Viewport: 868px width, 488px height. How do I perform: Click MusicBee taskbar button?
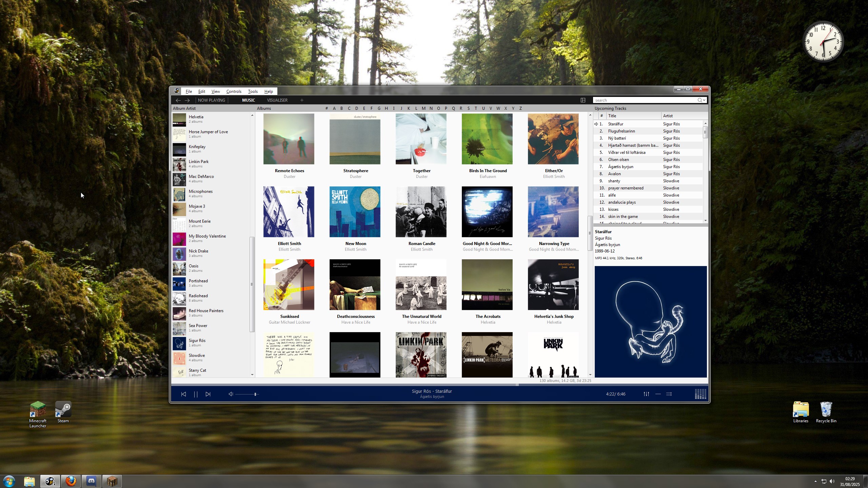(x=50, y=481)
